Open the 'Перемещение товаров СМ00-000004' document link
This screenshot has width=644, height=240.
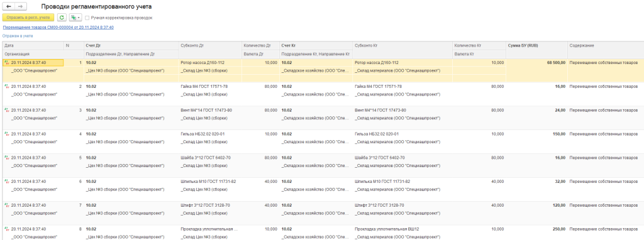point(58,28)
